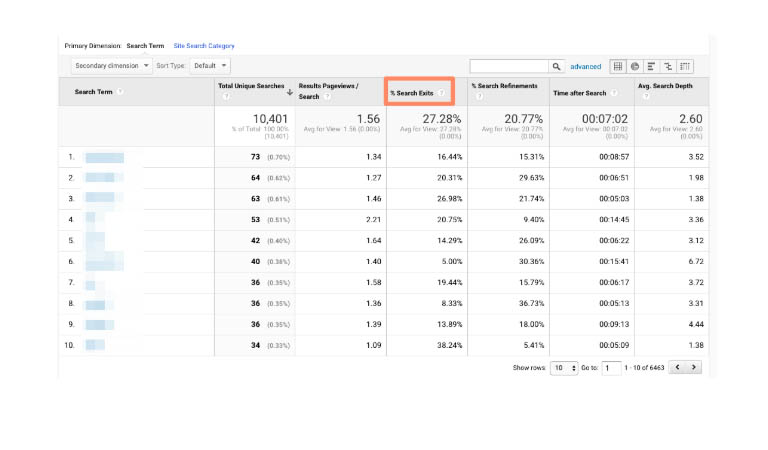Go to the previous page of results
The image size is (768, 450).
678,367
